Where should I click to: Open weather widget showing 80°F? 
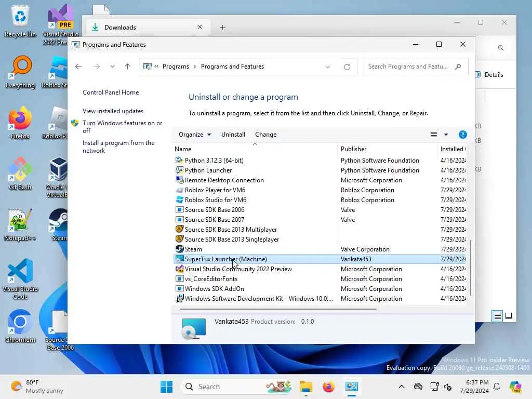click(x=37, y=387)
